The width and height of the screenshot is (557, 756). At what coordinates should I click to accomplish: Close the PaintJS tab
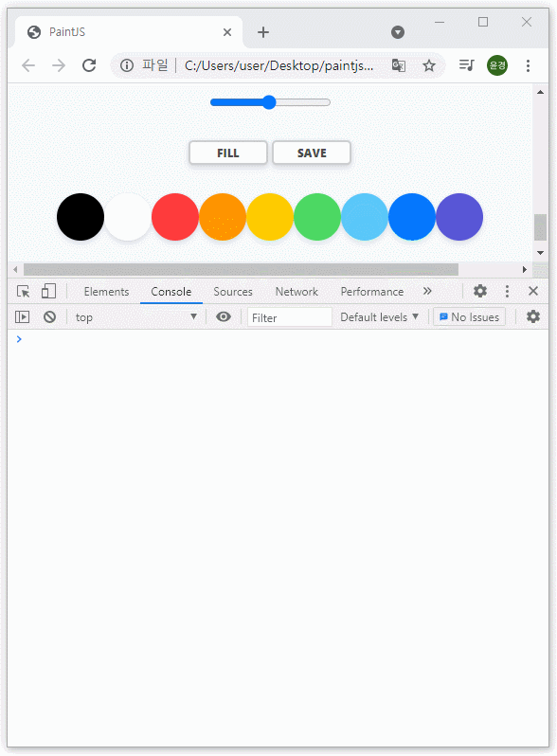click(227, 32)
